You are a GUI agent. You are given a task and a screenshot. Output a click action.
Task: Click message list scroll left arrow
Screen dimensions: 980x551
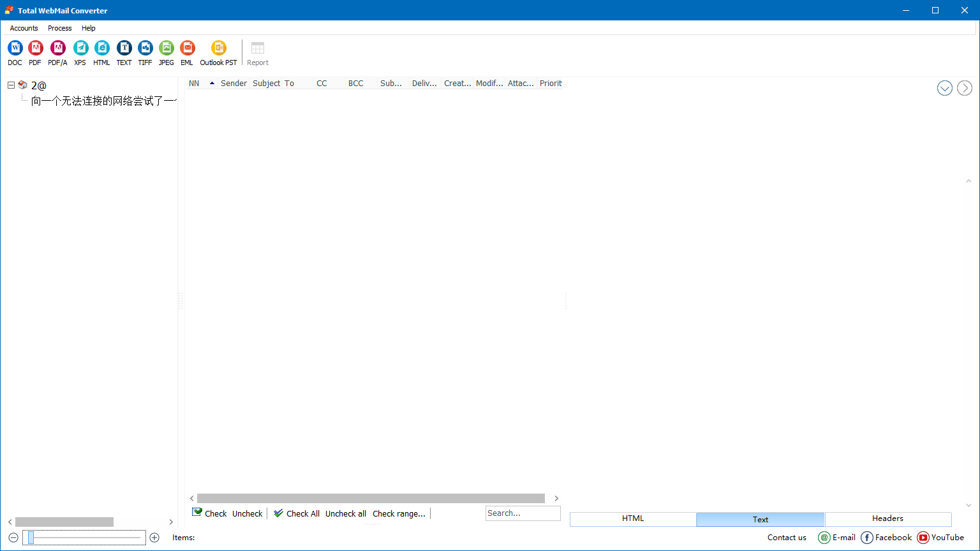(x=192, y=498)
